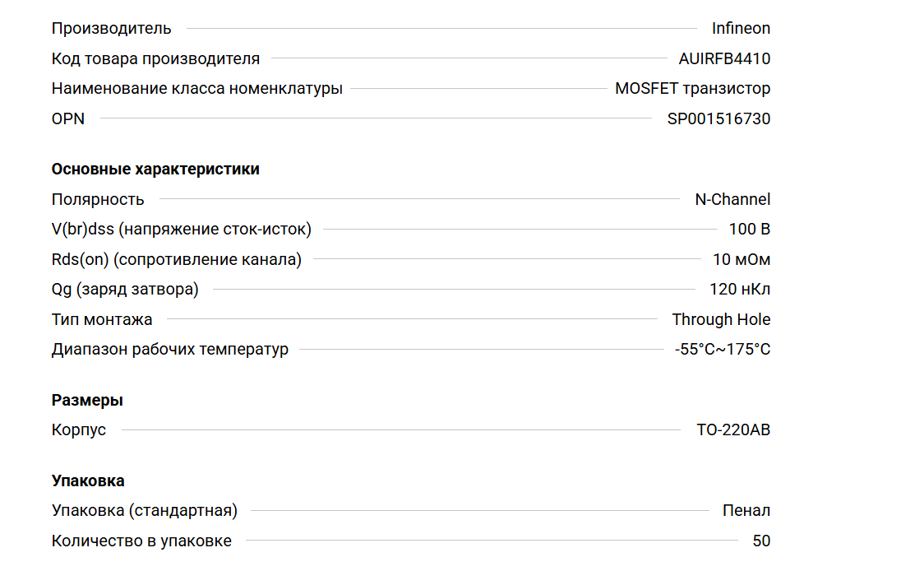Click the Пенал standard packaging value
The height and width of the screenshot is (571, 924).
point(746,511)
